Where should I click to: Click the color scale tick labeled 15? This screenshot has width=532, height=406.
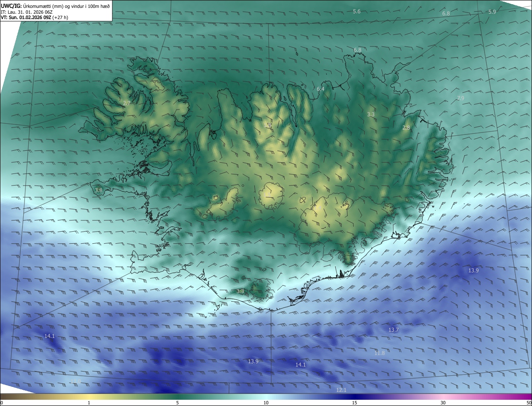click(355, 403)
